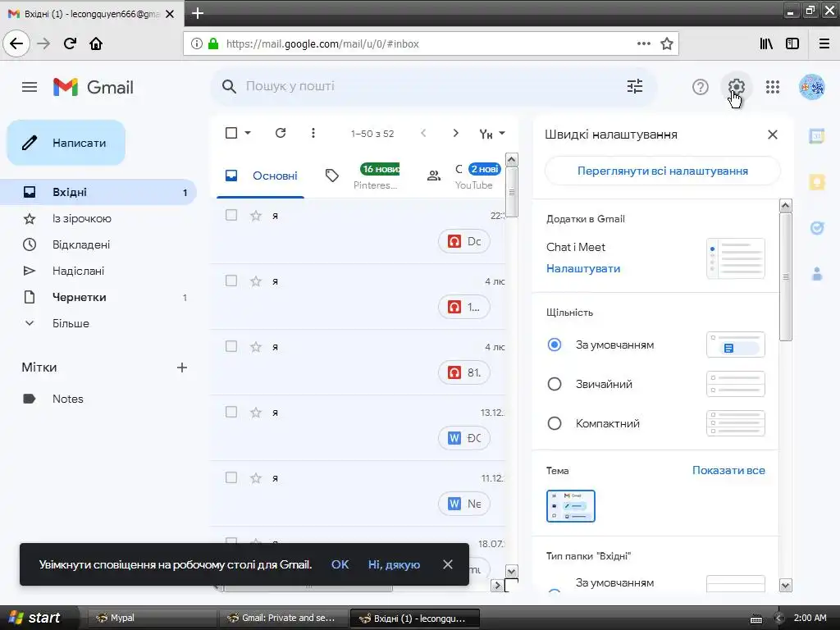Choose За умовчанням density radio
Viewport: 840px width, 630px height.
(555, 345)
